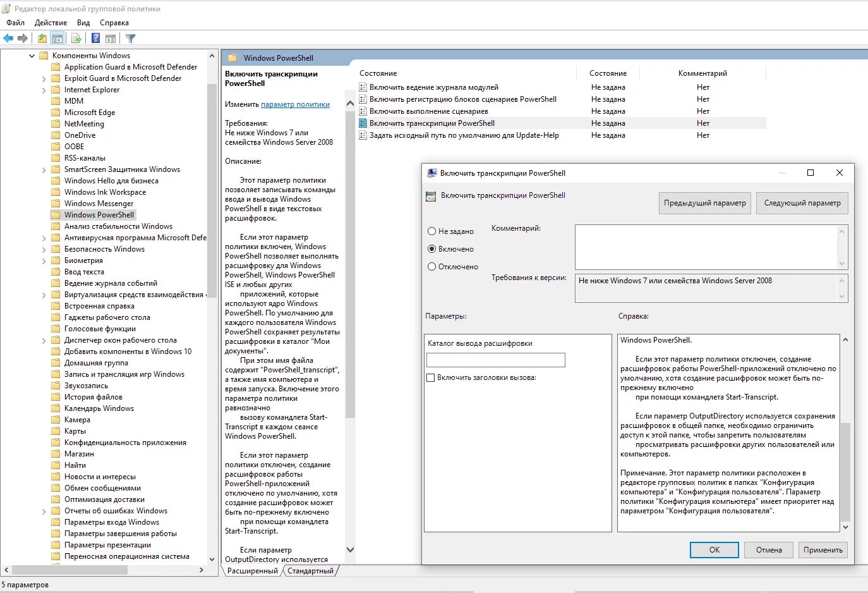
Task: Open the 'Справка' menu
Action: pyautogui.click(x=114, y=23)
